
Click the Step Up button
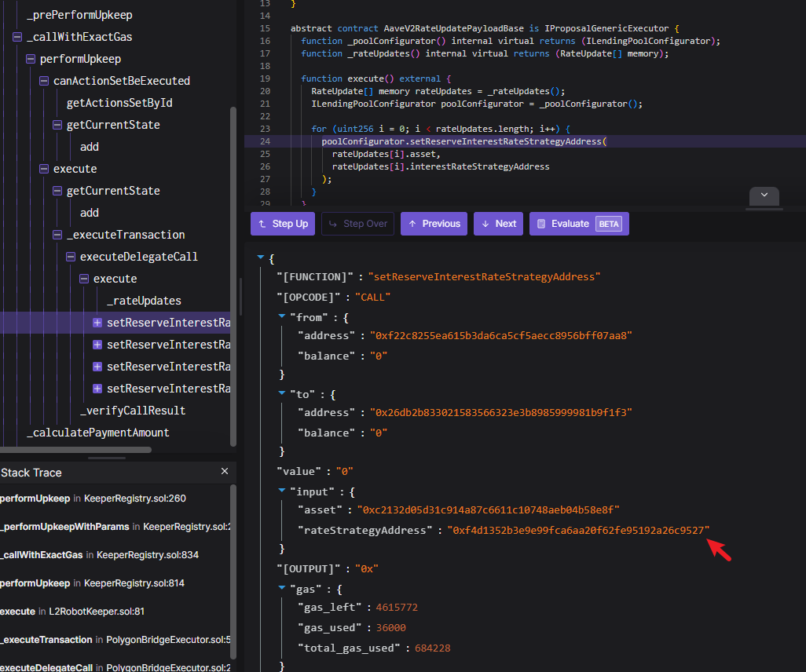[x=282, y=224]
